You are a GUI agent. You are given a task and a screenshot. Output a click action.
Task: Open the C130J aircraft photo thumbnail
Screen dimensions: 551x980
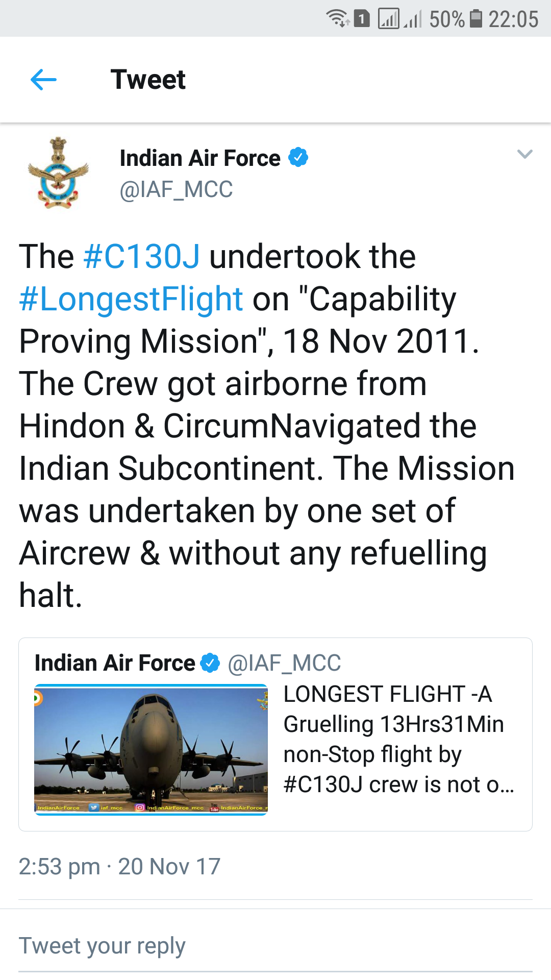(151, 750)
